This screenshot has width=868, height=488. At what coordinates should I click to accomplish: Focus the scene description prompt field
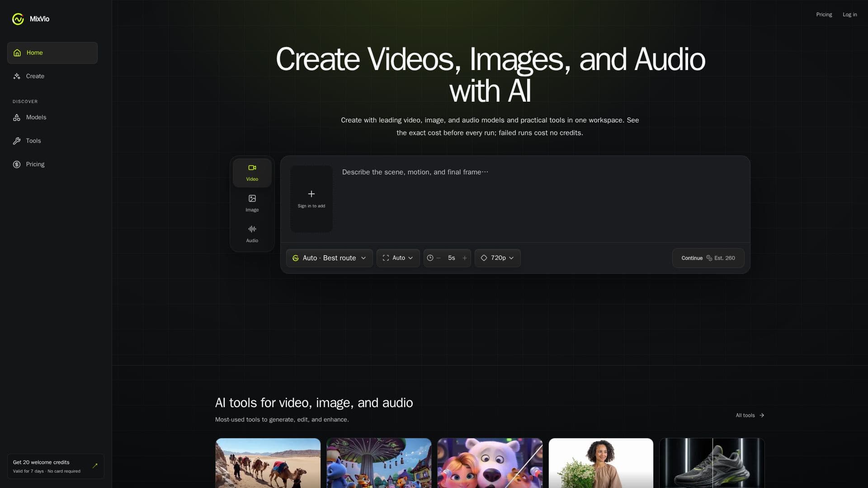tap(540, 199)
